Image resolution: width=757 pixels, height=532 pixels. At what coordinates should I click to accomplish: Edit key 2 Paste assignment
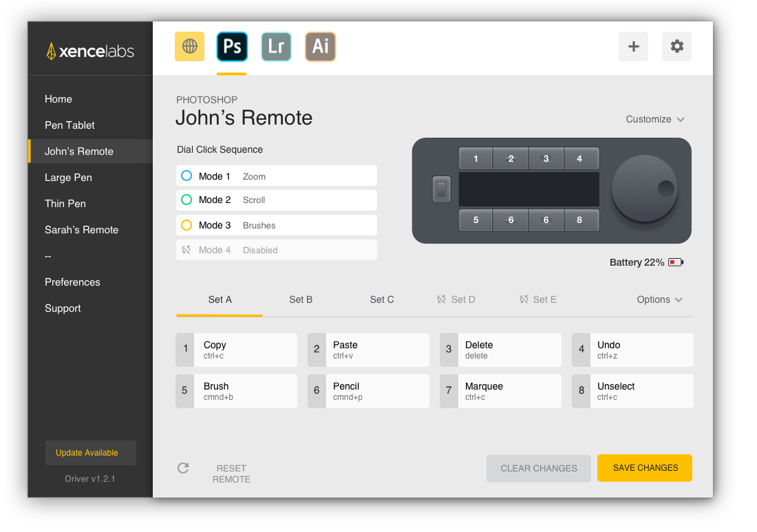pyautogui.click(x=368, y=350)
